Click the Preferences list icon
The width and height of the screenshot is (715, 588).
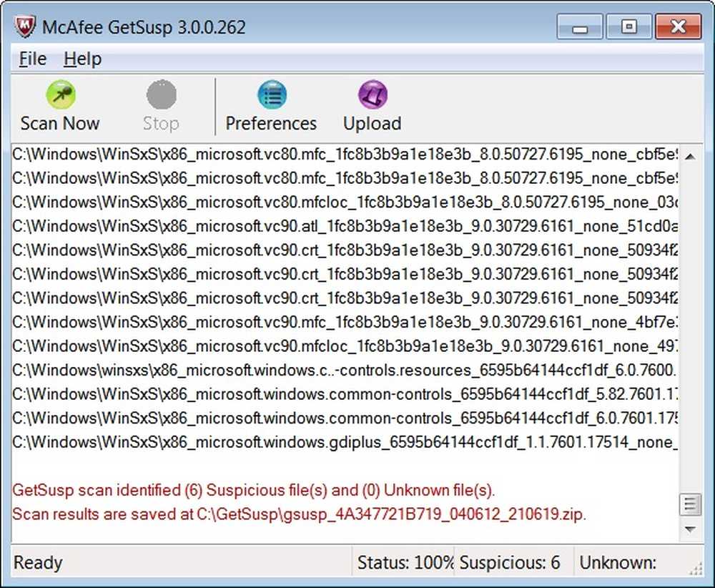[271, 93]
